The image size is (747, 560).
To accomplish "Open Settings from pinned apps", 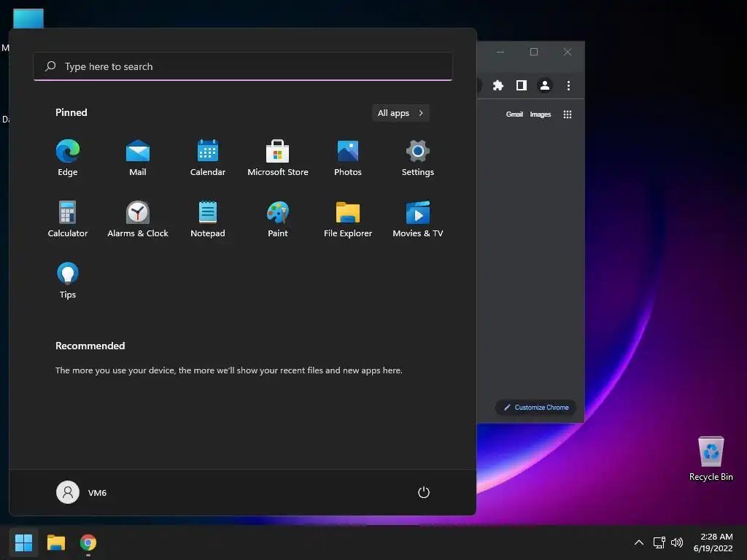I will pyautogui.click(x=418, y=158).
